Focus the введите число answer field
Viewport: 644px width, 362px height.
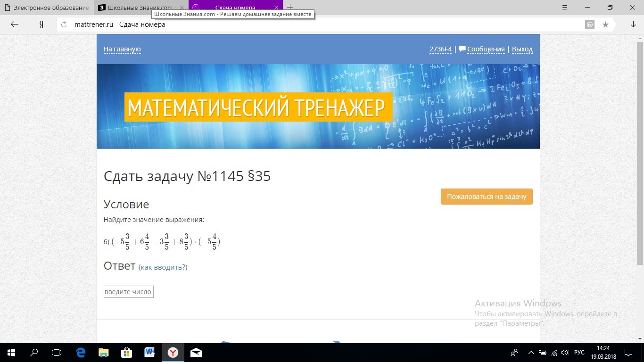129,292
